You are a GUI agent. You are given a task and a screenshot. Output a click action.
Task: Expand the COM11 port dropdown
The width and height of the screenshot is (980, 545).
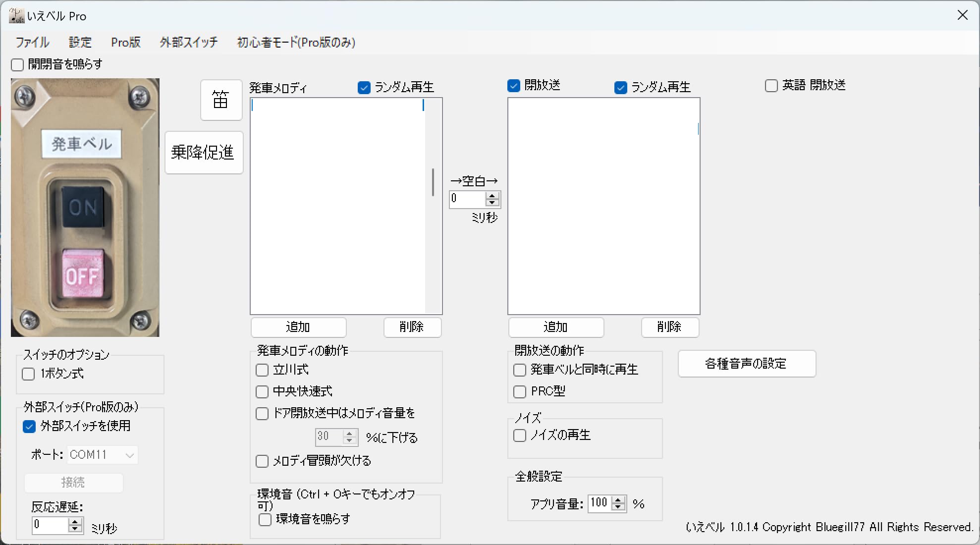pyautogui.click(x=129, y=455)
